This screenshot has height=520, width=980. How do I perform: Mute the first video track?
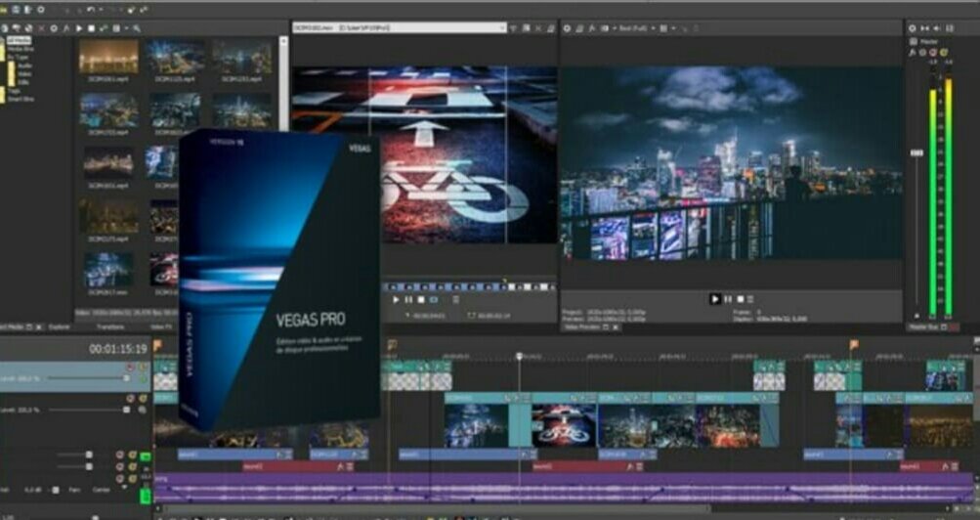point(130,368)
